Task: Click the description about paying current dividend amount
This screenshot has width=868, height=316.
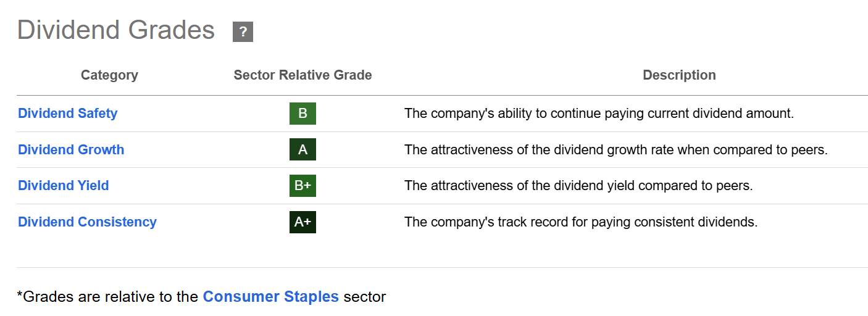Action: 599,114
